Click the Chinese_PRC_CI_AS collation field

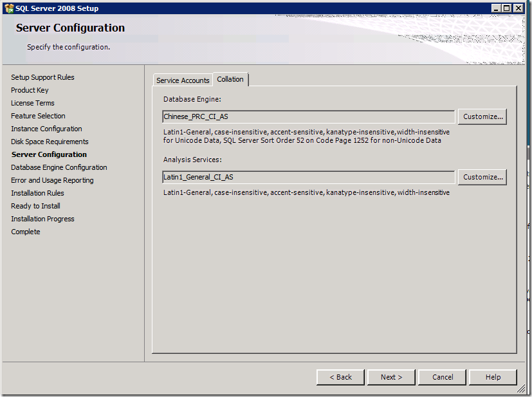click(x=308, y=116)
